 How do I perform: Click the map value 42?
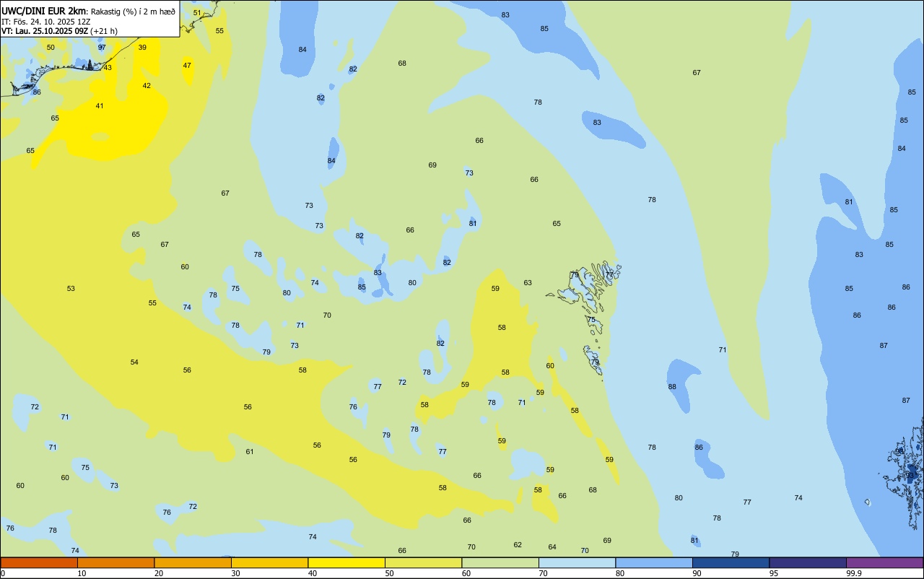(x=147, y=86)
